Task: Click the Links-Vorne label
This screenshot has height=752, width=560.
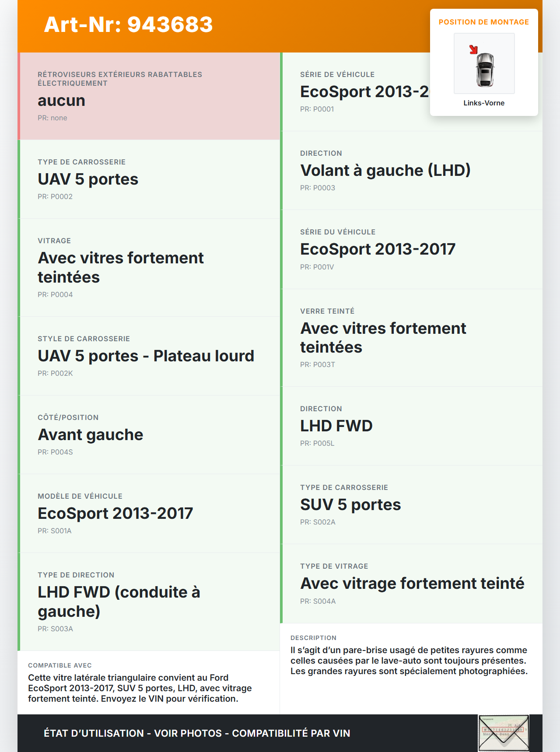Action: pyautogui.click(x=484, y=103)
